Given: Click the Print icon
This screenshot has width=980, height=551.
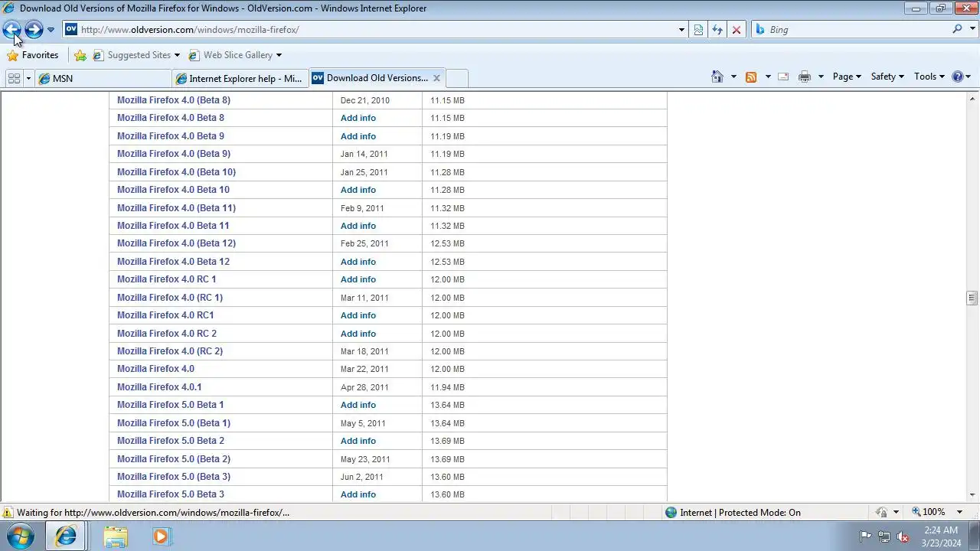Looking at the screenshot, I should (805, 77).
